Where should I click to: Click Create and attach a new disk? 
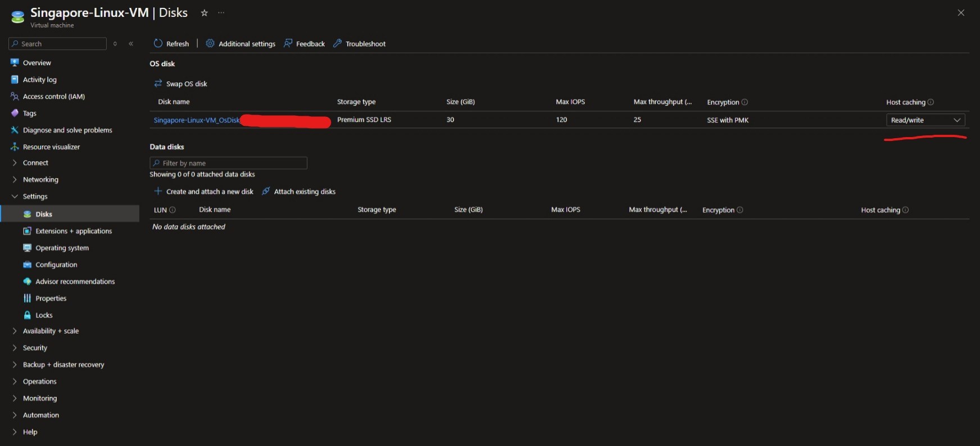click(x=209, y=192)
